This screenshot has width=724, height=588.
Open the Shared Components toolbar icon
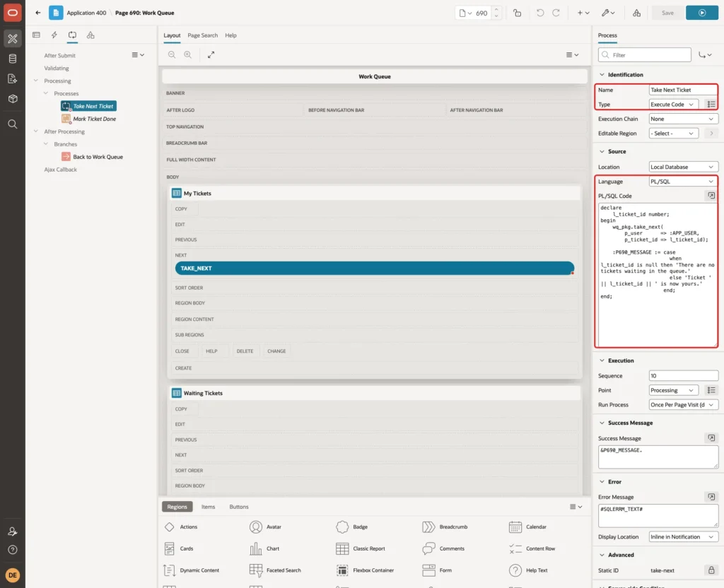pyautogui.click(x=636, y=13)
